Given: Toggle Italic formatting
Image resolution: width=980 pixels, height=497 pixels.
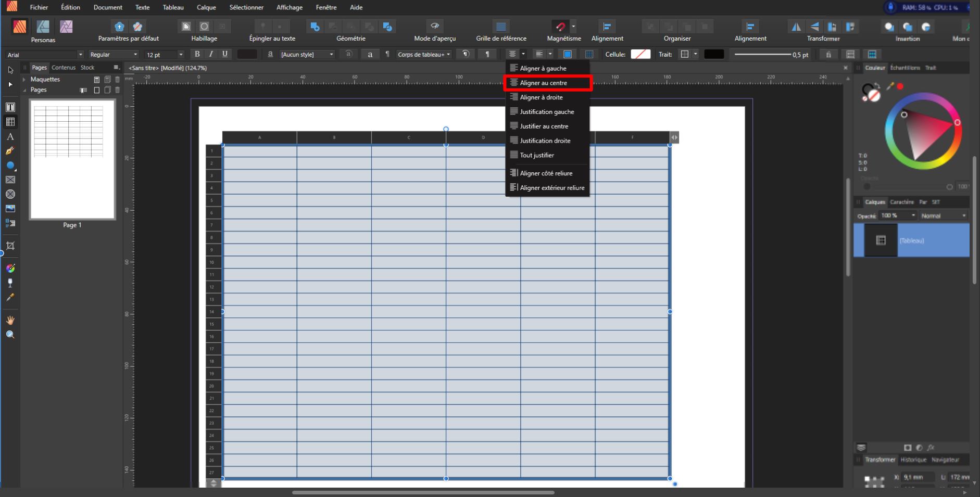Looking at the screenshot, I should [211, 54].
